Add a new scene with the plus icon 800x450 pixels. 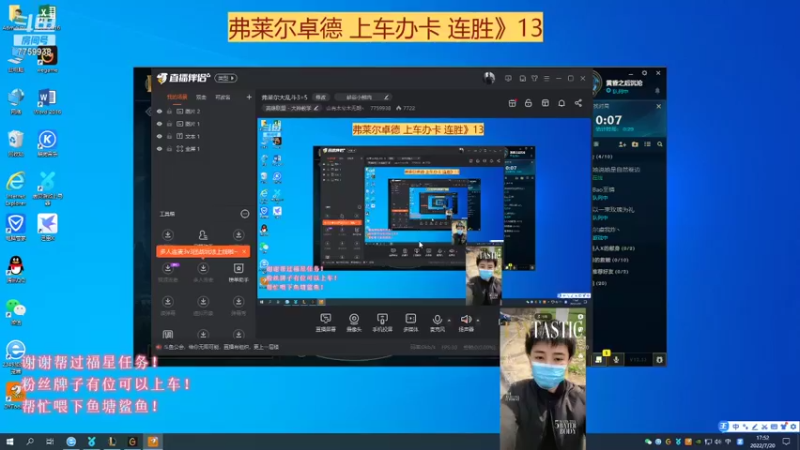(249, 97)
